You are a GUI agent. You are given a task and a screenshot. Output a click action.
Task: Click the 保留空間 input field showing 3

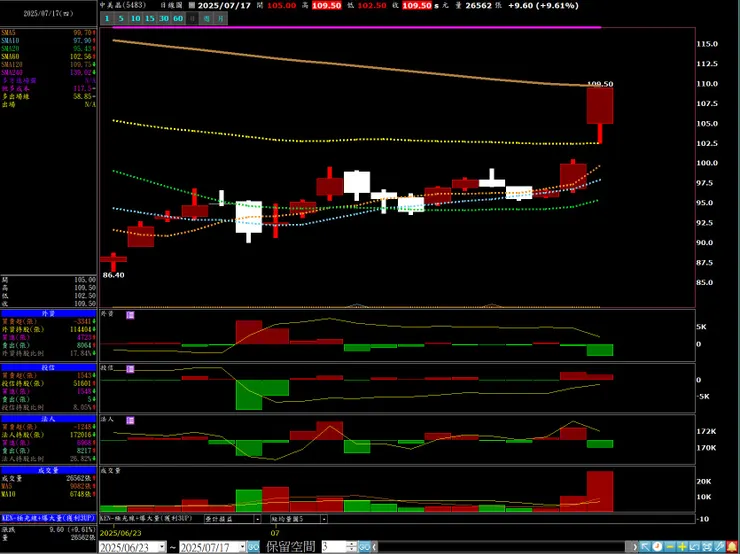pos(334,547)
